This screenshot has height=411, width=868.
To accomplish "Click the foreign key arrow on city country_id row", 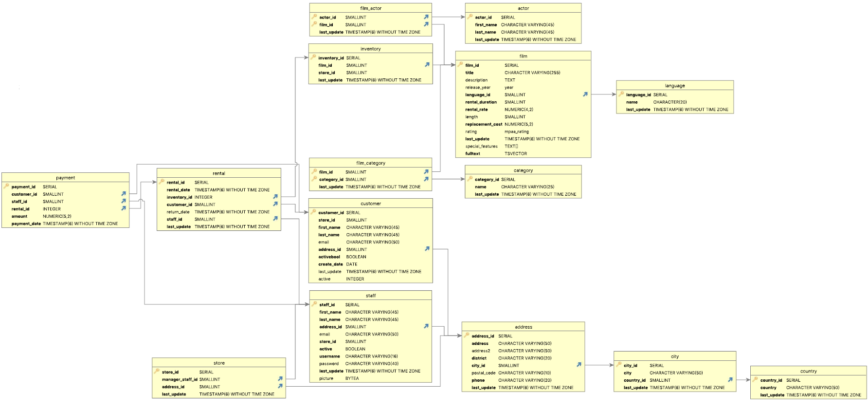I will pos(730,380).
